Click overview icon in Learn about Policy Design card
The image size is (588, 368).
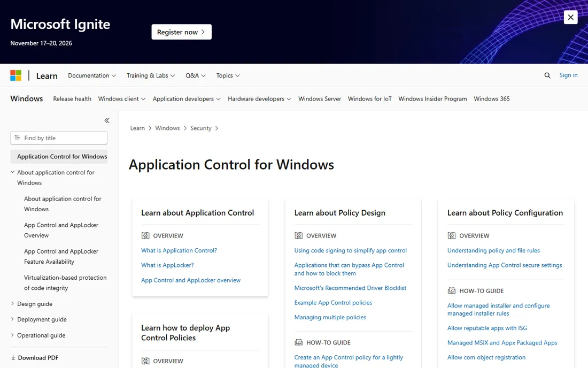pyautogui.click(x=298, y=235)
